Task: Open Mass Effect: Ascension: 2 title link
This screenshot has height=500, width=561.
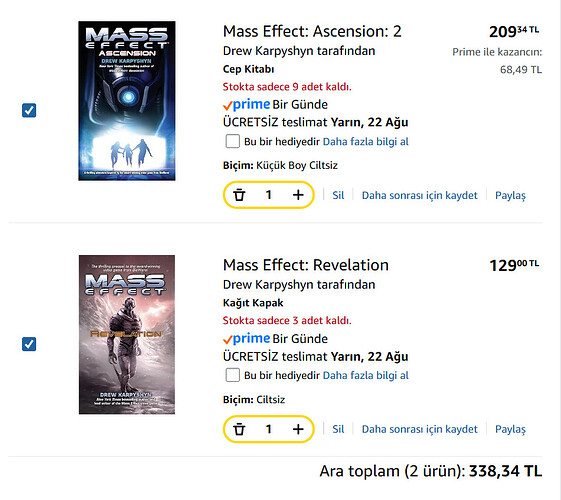Action: [x=312, y=31]
